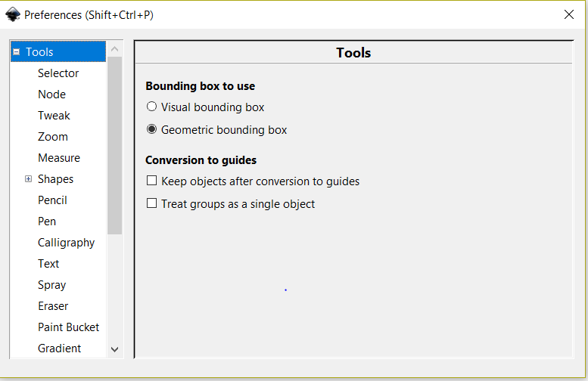
Task: Open Paint Bucket preferences
Action: point(68,327)
